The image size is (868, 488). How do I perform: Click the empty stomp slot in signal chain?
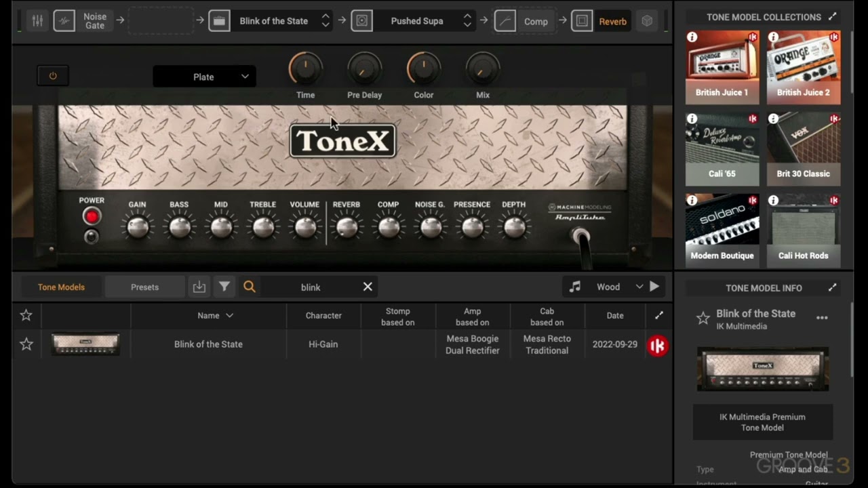(161, 21)
